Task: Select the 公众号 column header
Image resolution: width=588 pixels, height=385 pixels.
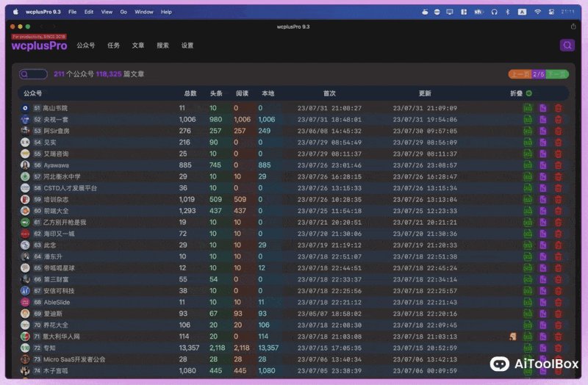Action: tap(32, 93)
